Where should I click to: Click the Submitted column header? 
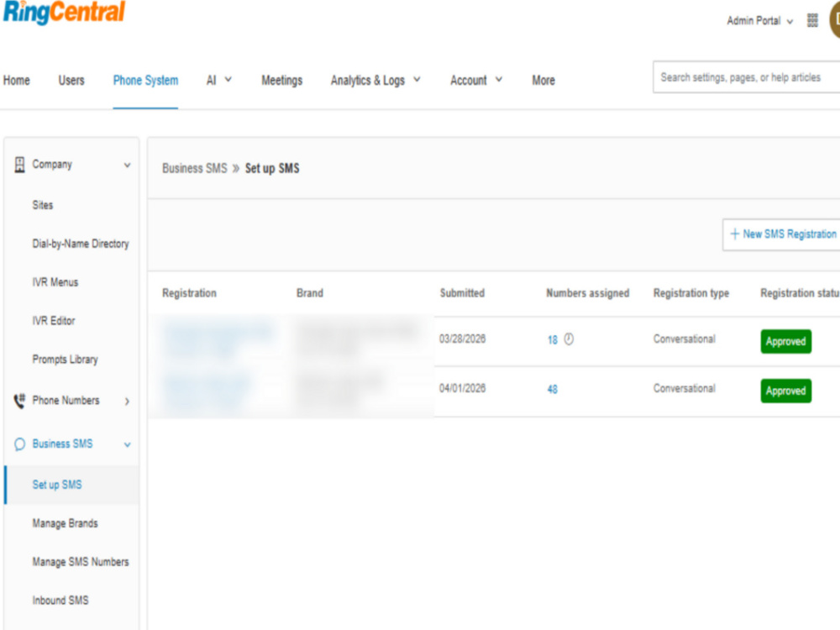pos(462,293)
